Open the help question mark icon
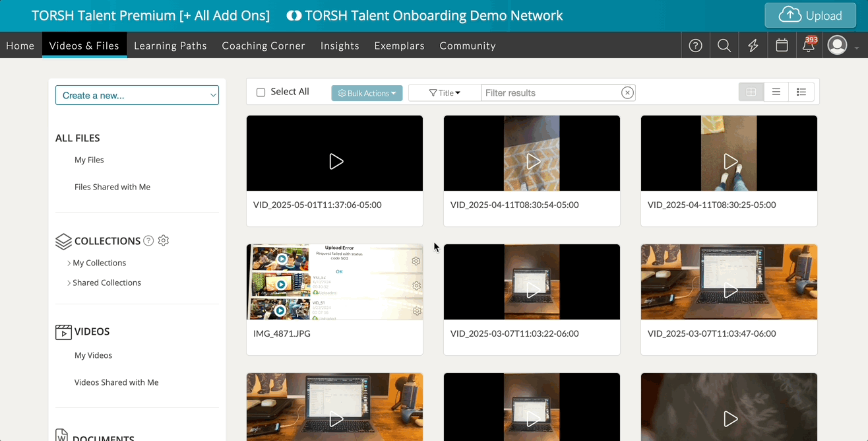The width and height of the screenshot is (868, 441). (x=695, y=46)
